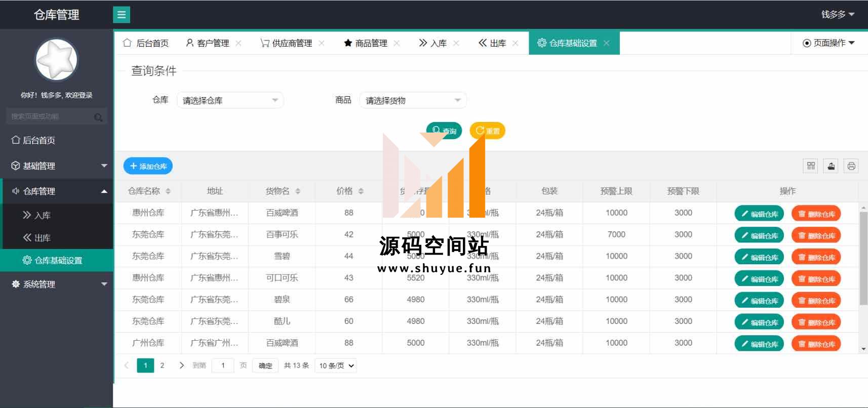Focus the page number input field

[x=223, y=365]
